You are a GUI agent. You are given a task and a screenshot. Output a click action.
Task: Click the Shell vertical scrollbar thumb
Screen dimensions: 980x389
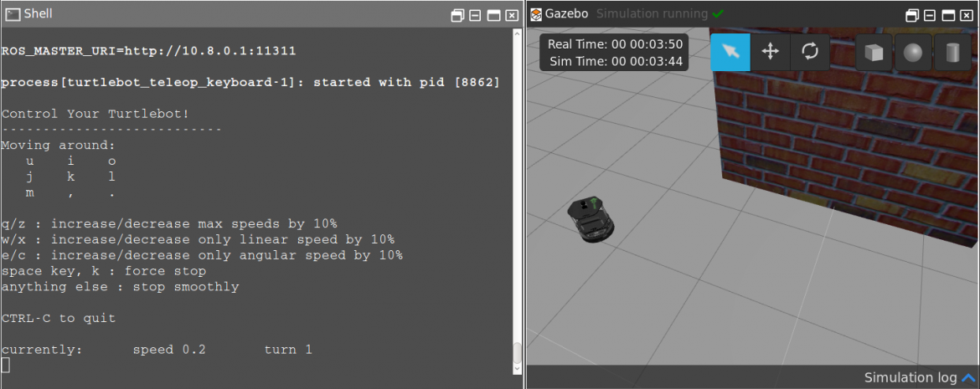pyautogui.click(x=517, y=353)
